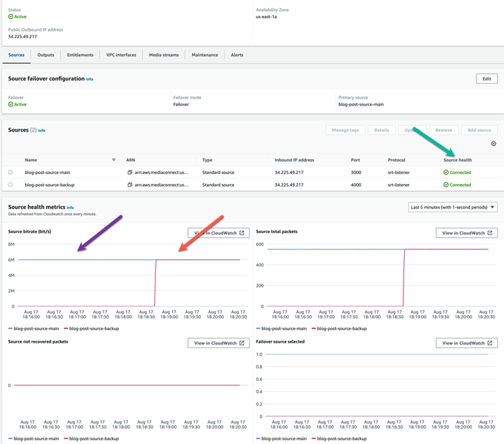Click Info link beside Source failover configuration
Screen dimensions: 504x444
point(89,79)
